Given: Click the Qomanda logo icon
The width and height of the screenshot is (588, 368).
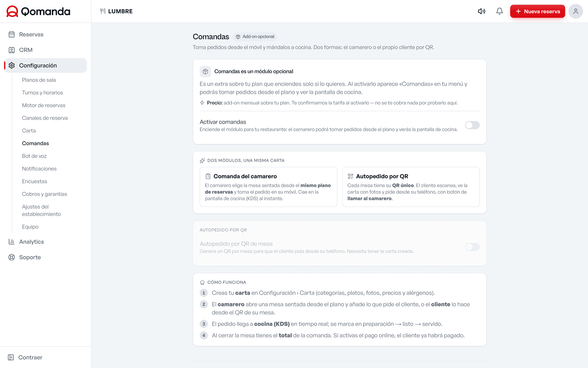Looking at the screenshot, I should coord(12,11).
